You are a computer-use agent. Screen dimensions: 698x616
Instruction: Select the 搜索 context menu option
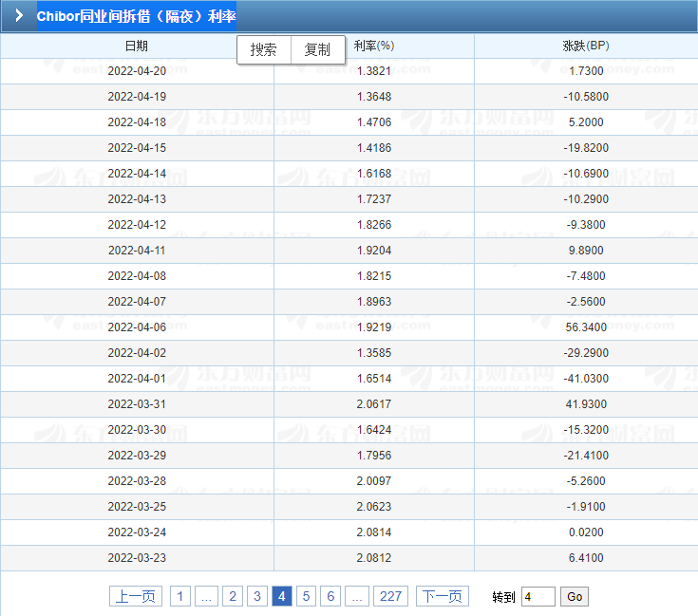(264, 49)
